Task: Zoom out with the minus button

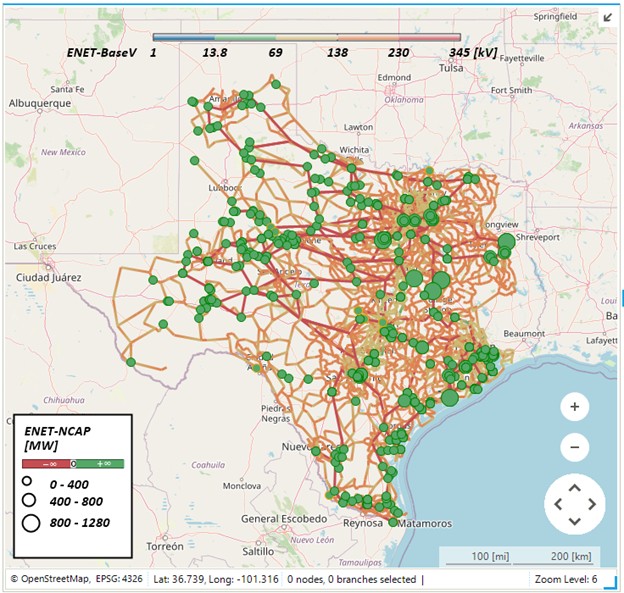Action: coord(574,447)
